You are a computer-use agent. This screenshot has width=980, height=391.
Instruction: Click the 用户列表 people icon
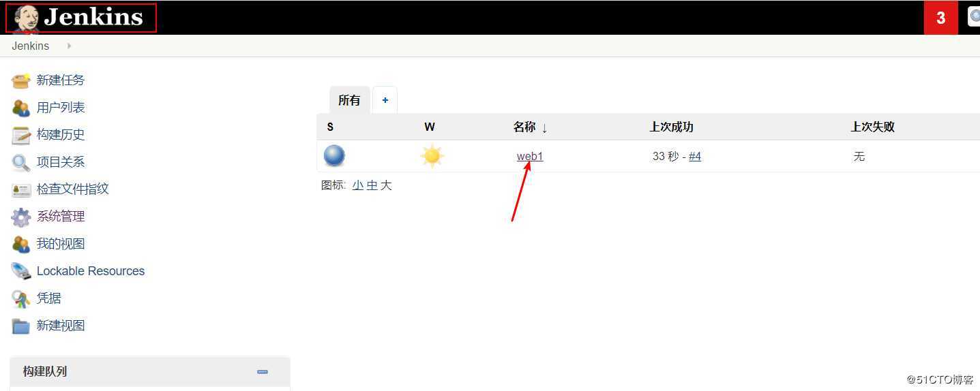(x=21, y=108)
